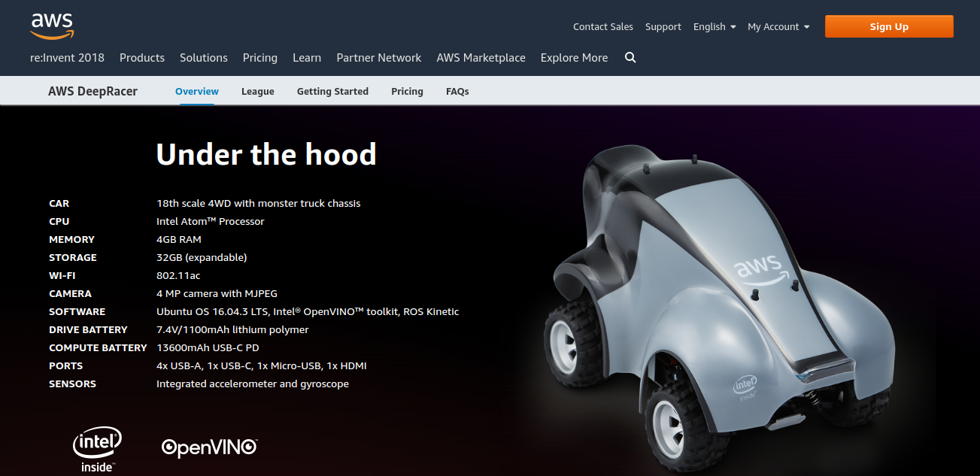Expand the English language dropdown

(x=715, y=26)
